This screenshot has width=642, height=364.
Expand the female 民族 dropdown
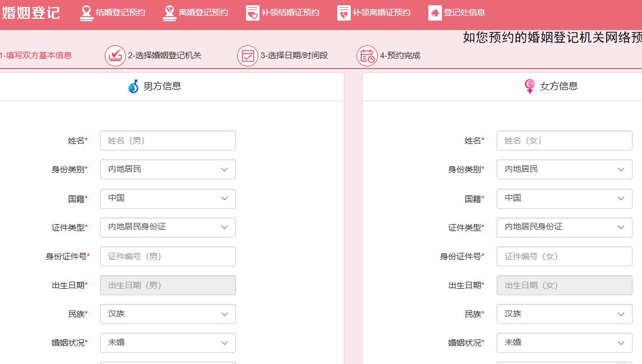pyautogui.click(x=564, y=314)
